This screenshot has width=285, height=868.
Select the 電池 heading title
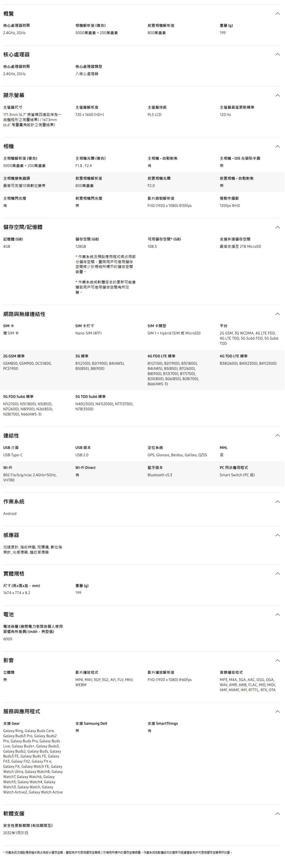click(9, 615)
